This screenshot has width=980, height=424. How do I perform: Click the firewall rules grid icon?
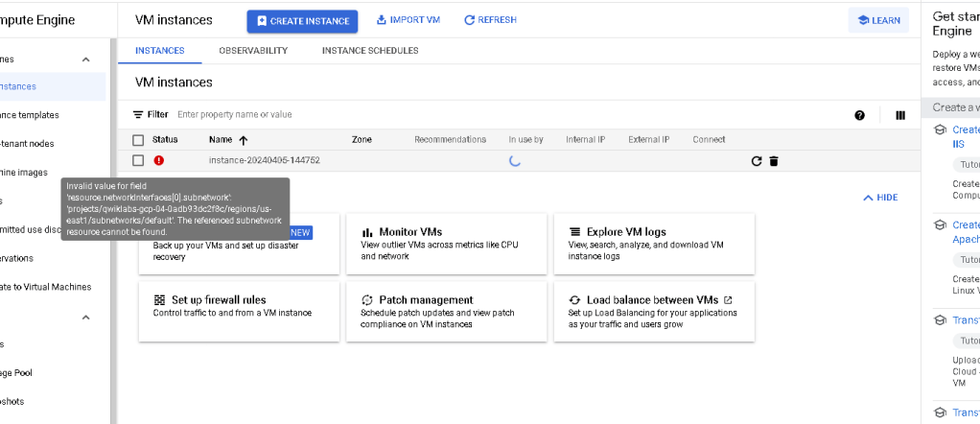pos(159,300)
